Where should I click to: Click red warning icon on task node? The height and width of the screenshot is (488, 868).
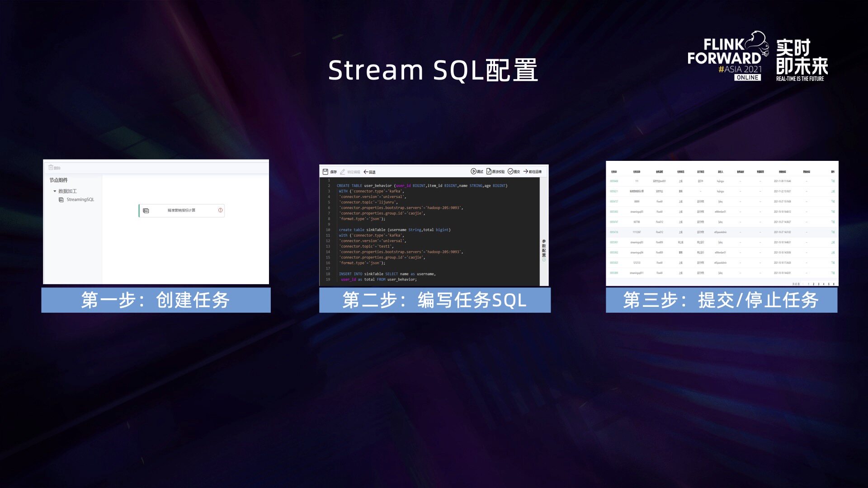220,210
